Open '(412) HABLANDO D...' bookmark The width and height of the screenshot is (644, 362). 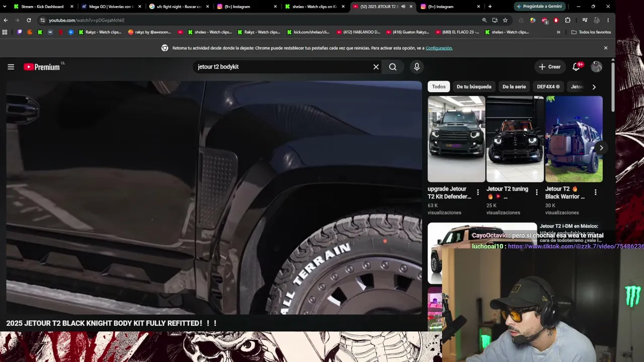(358, 32)
